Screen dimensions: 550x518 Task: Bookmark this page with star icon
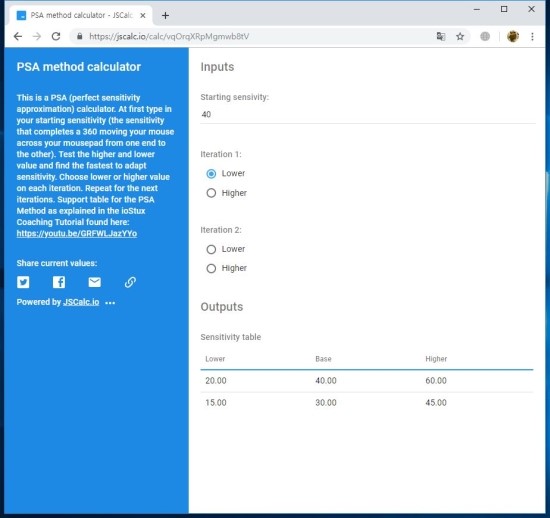click(460, 36)
